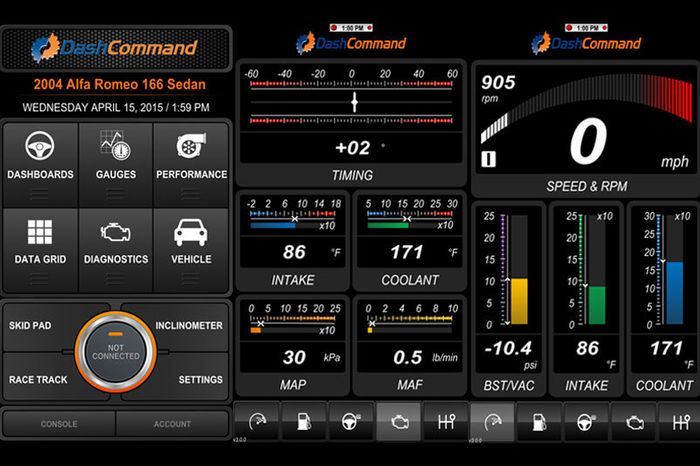Click DashCommand logo above TIMING gauge
700x466 pixels.
click(351, 44)
